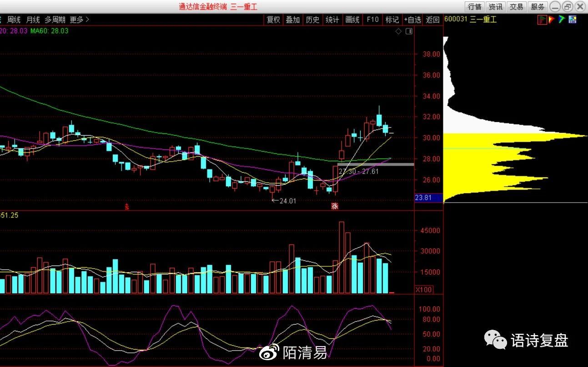Click the diamond icon above chart
This screenshot has width=588, height=367.
click(x=398, y=31)
